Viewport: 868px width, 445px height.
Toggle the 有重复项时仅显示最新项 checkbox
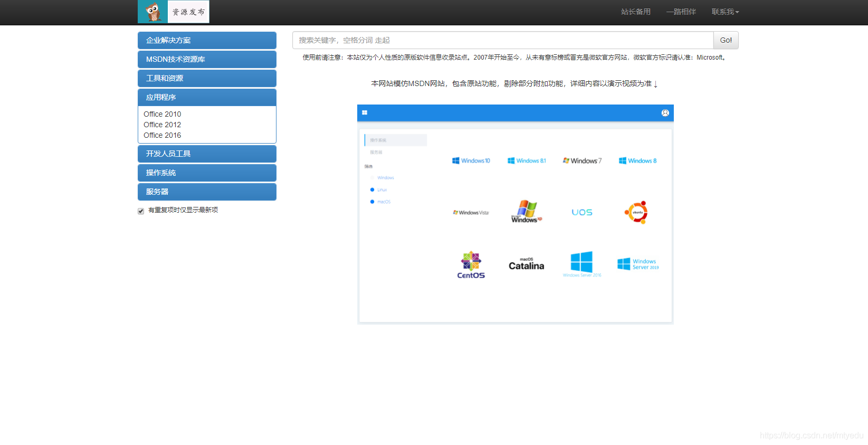click(141, 211)
